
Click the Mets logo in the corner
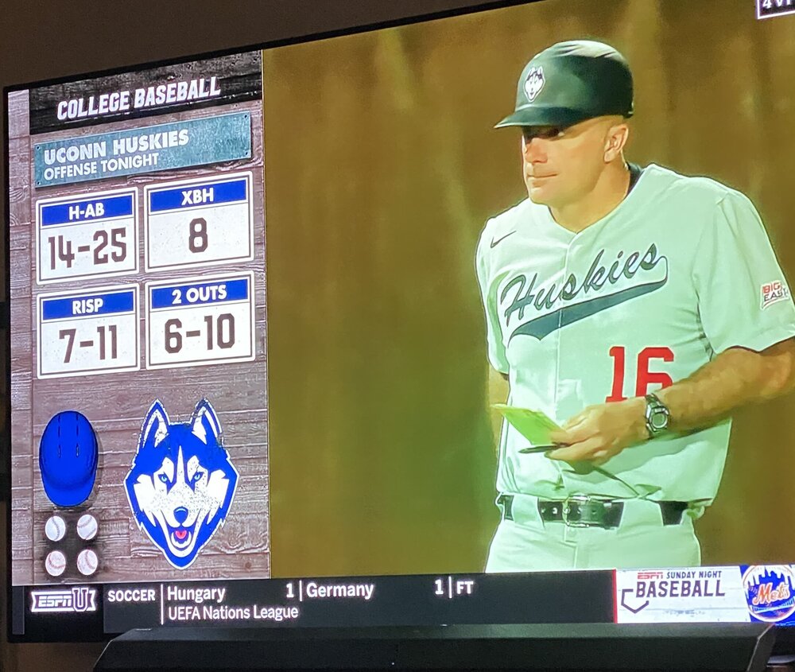pyautogui.click(x=769, y=593)
